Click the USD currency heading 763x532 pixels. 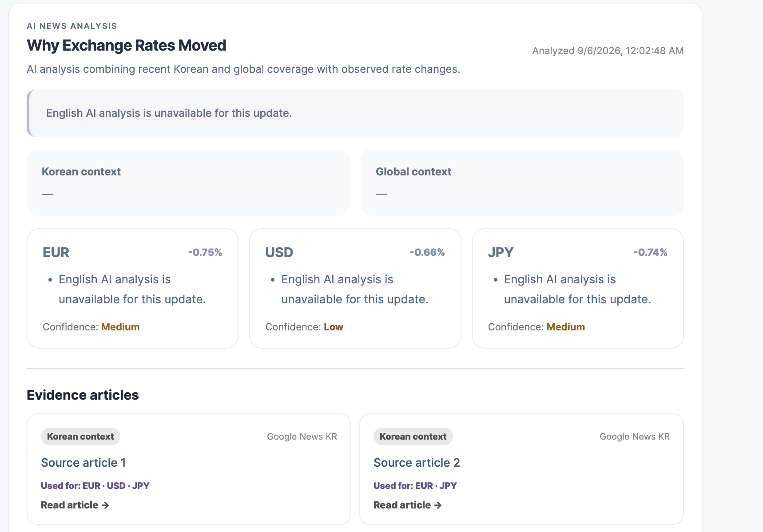[279, 252]
